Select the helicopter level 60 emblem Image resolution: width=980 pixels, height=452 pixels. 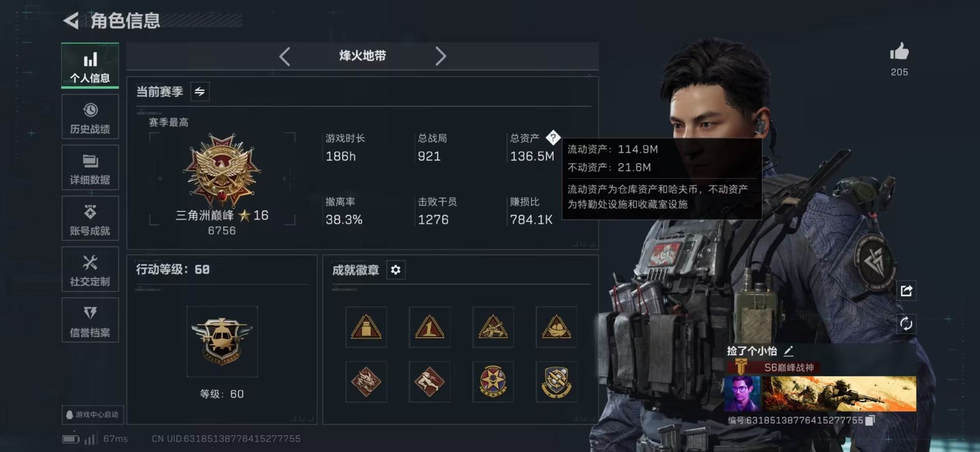click(222, 342)
